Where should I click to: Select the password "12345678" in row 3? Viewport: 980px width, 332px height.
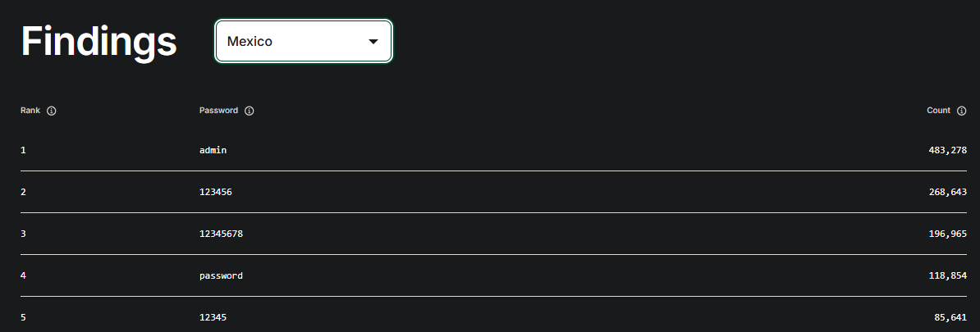tap(221, 234)
